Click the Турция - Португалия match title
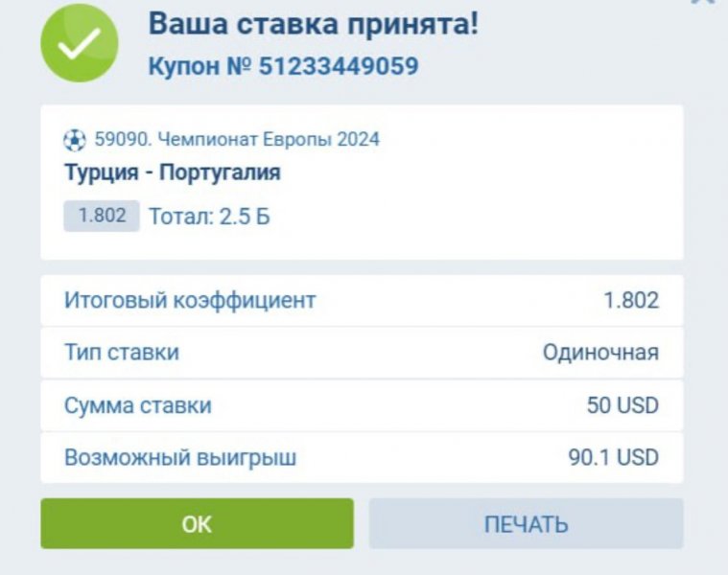Viewport: 728px width, 575px height. pyautogui.click(x=173, y=173)
